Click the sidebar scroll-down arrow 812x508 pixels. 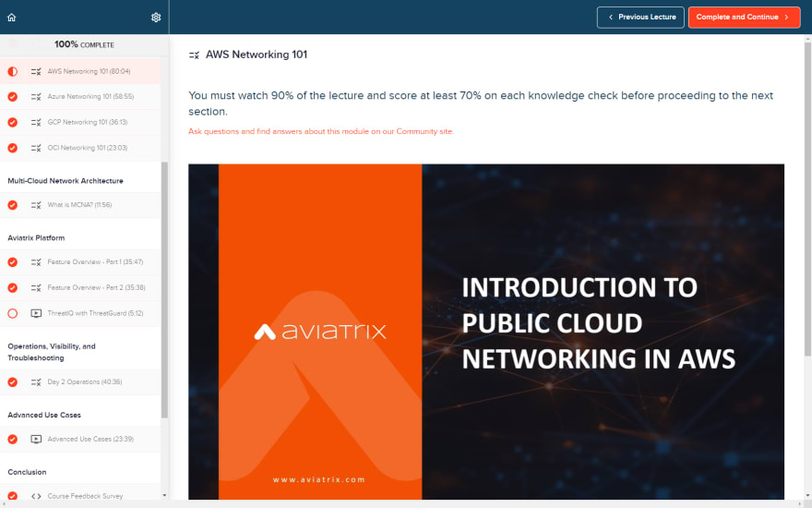[164, 496]
